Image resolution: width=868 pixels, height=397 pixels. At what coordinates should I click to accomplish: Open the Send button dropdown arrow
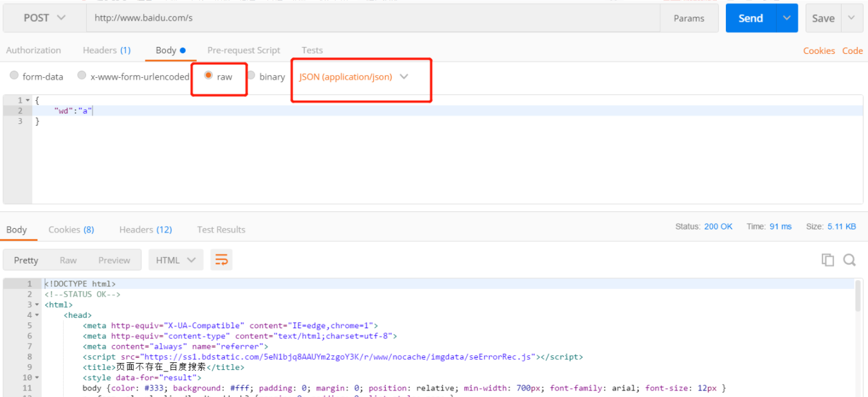coord(786,18)
